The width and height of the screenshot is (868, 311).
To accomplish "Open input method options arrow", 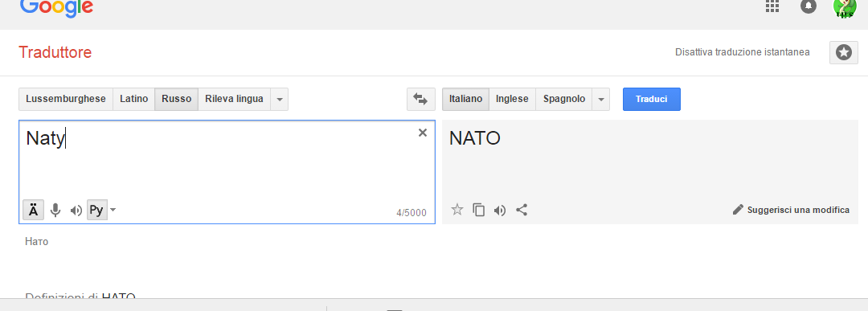I will tap(113, 210).
